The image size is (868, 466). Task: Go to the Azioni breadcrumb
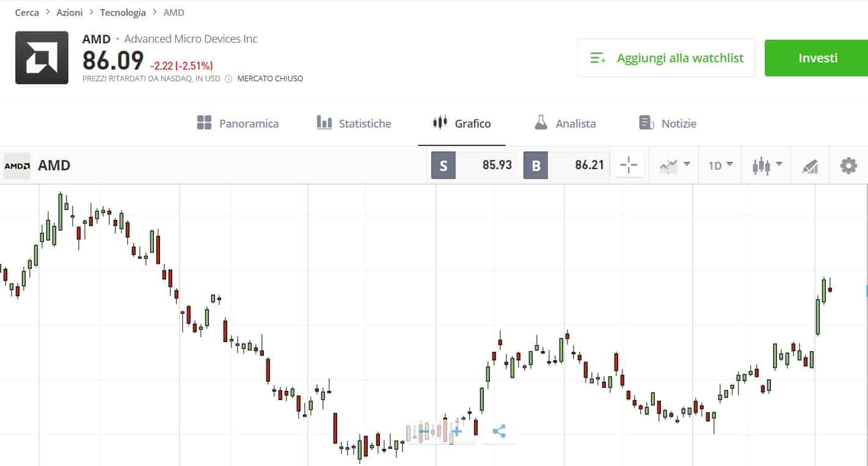(x=70, y=12)
